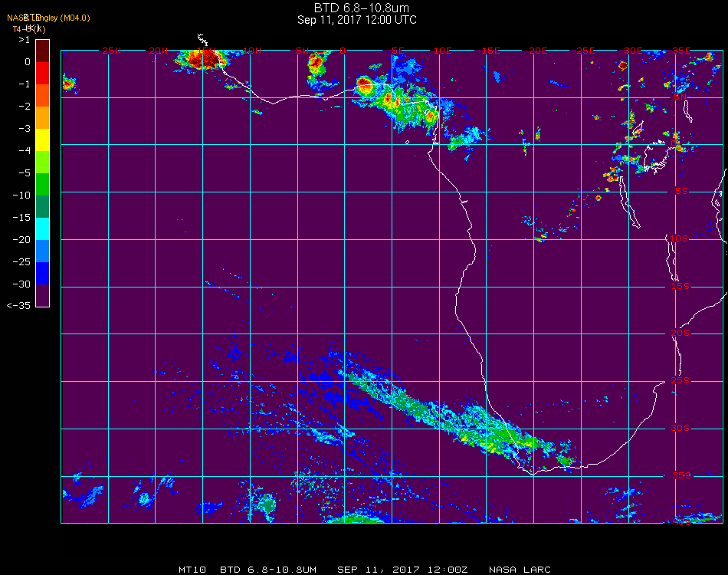Click the 'Sep 11, 2017 12:00 UTC' date line

356,20
